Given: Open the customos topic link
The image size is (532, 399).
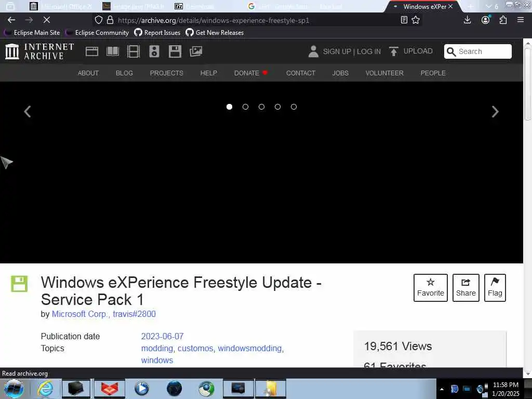Looking at the screenshot, I should pos(195,349).
